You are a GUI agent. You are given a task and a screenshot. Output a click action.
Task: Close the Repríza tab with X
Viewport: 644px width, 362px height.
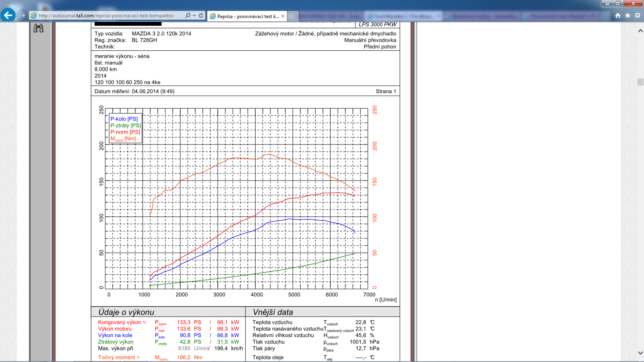coord(283,16)
